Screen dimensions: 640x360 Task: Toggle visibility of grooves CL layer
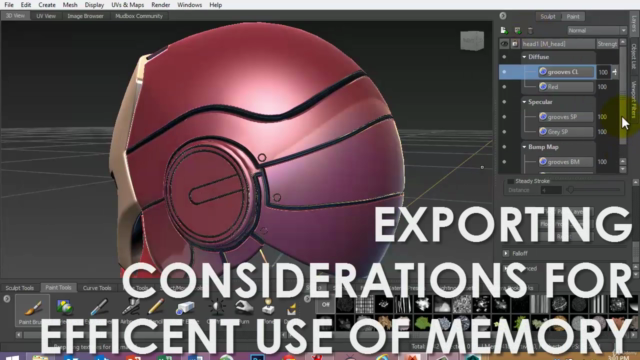(x=504, y=72)
